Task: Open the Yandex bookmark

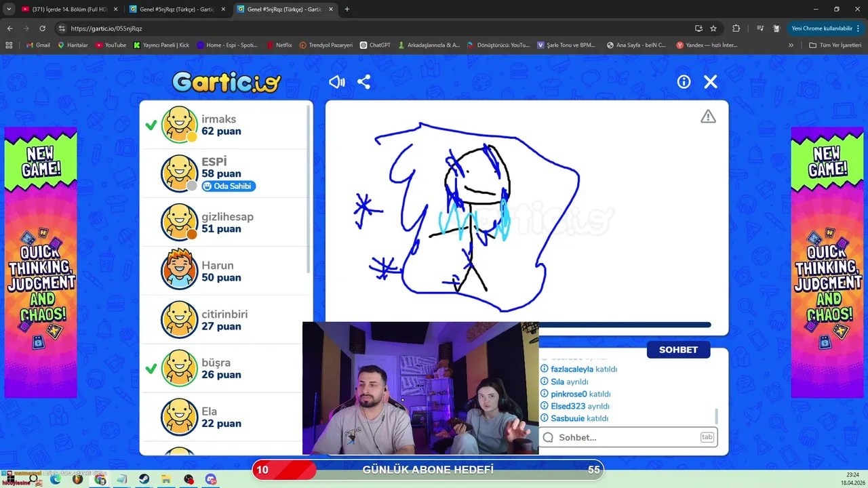Action: (707, 45)
